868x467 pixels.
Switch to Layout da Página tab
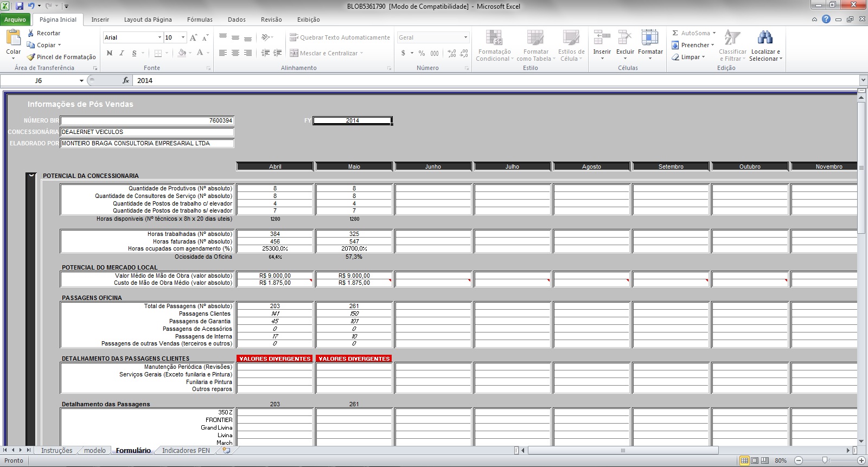148,20
